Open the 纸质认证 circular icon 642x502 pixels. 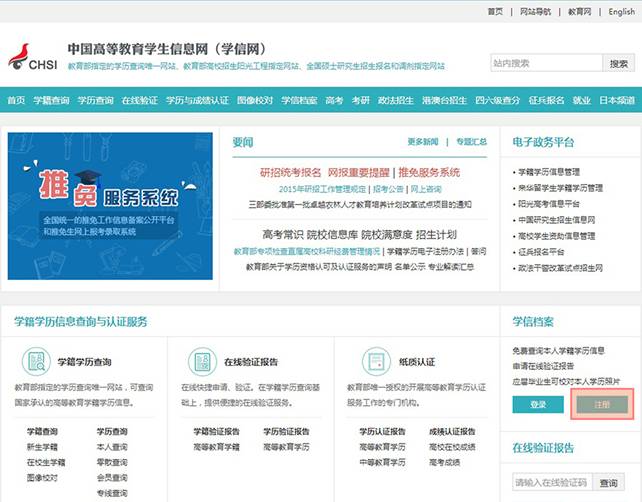[x=376, y=362]
